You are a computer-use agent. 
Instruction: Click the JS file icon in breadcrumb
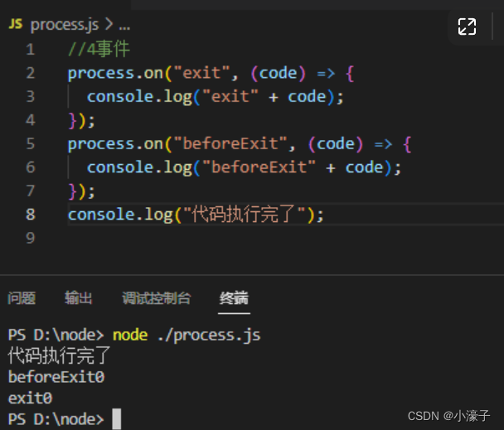16,24
